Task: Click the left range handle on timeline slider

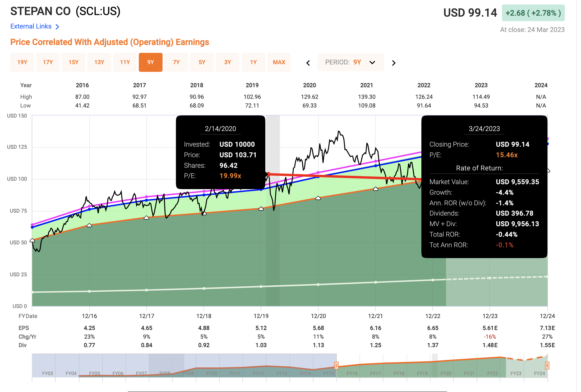Action: click(x=336, y=366)
